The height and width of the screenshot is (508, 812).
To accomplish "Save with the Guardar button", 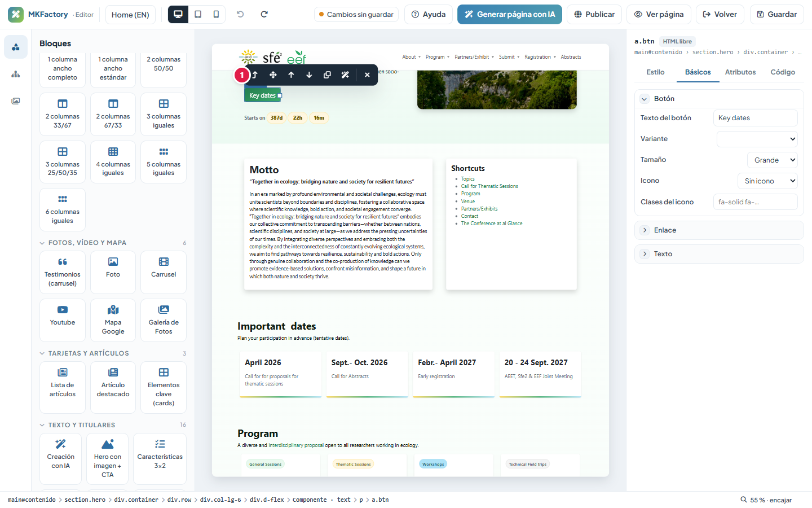I will [777, 14].
